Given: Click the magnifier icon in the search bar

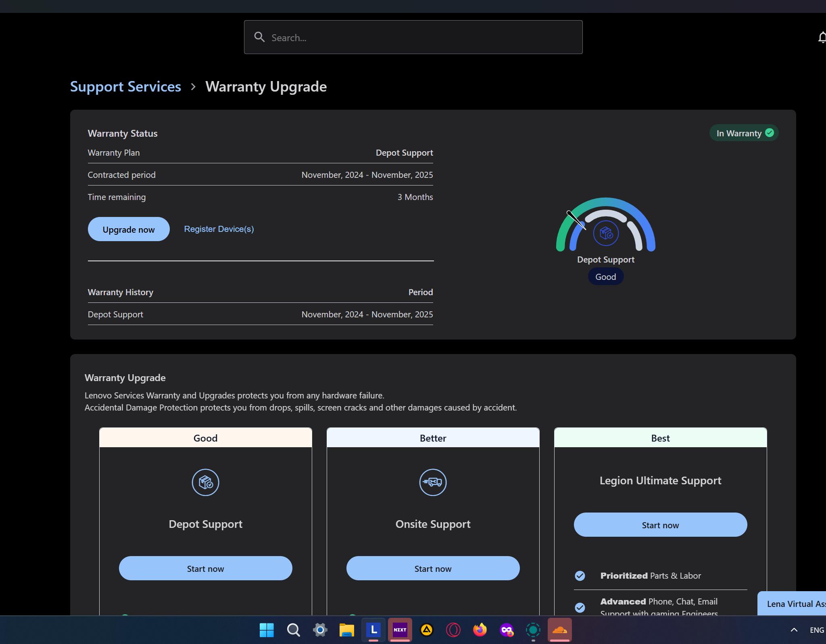Looking at the screenshot, I should click(x=260, y=37).
